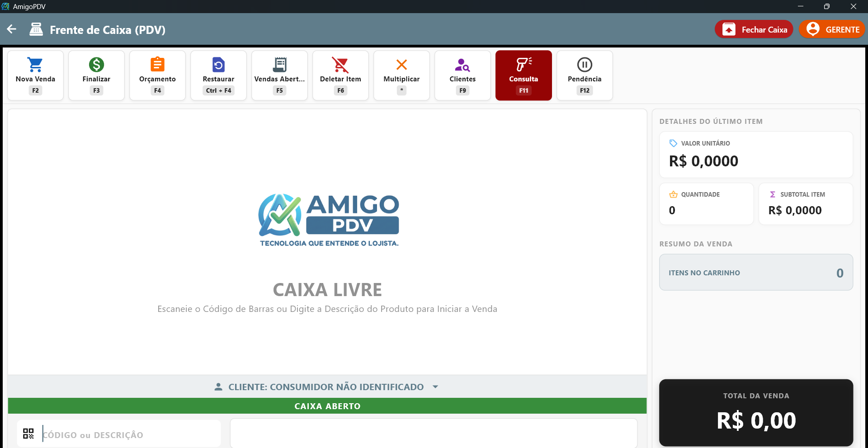Click the 'Escaneie o Código de Barras' hint
This screenshot has width=868, height=448.
click(327, 309)
